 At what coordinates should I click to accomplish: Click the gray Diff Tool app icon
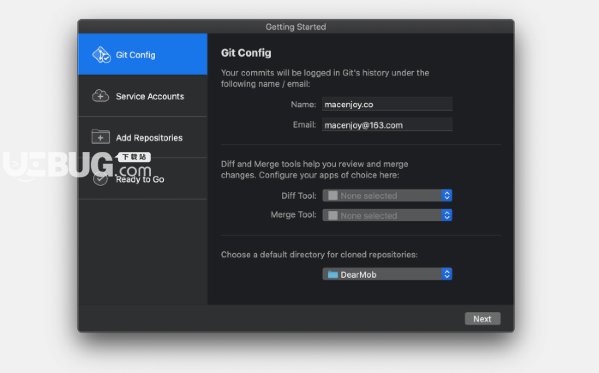(x=333, y=196)
